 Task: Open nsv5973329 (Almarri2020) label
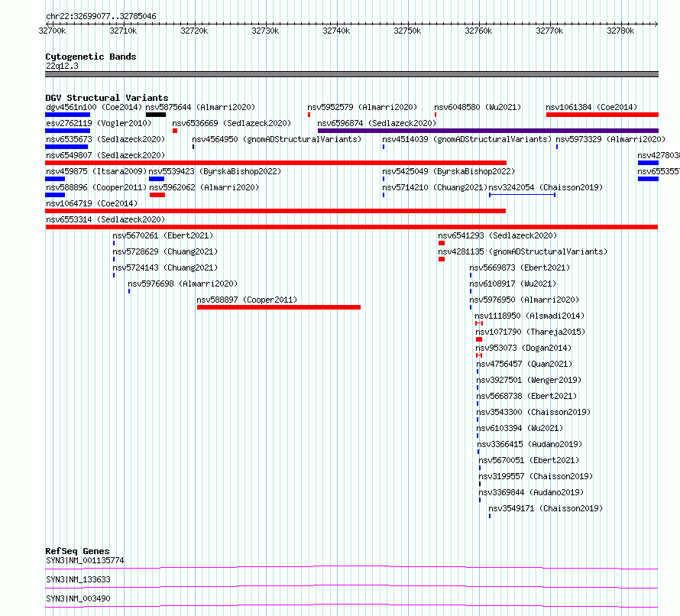tap(610, 139)
